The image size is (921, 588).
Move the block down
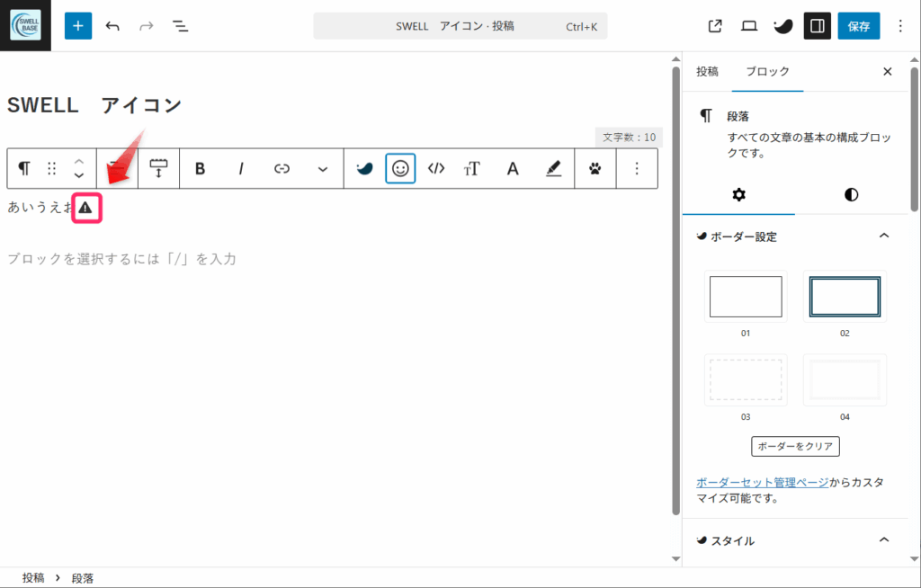coord(79,175)
